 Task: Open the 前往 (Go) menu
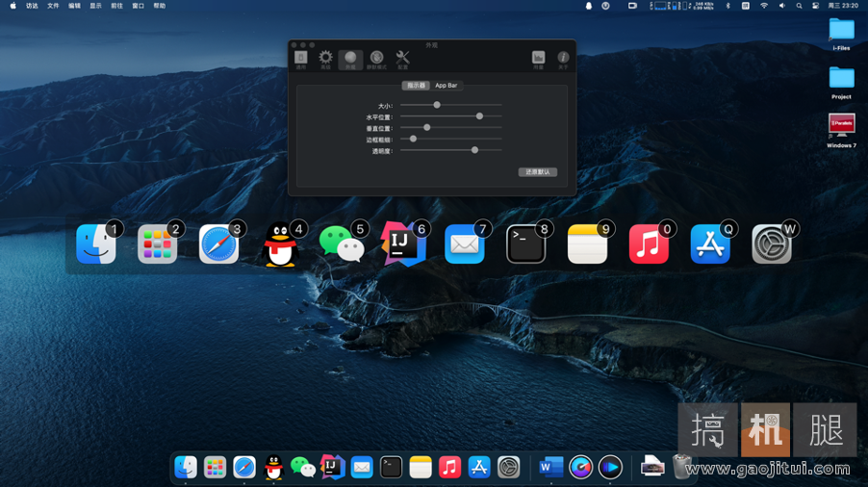(x=116, y=6)
